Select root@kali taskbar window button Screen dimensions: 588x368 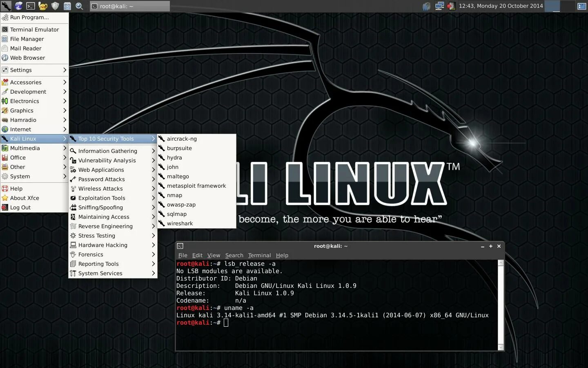130,6
